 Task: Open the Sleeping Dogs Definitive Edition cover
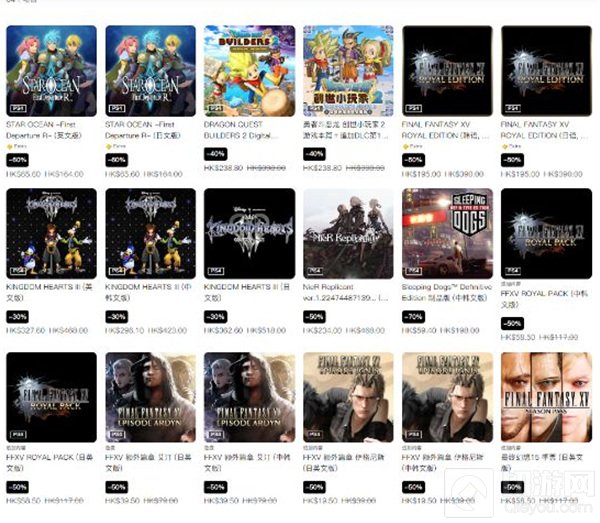click(x=447, y=233)
